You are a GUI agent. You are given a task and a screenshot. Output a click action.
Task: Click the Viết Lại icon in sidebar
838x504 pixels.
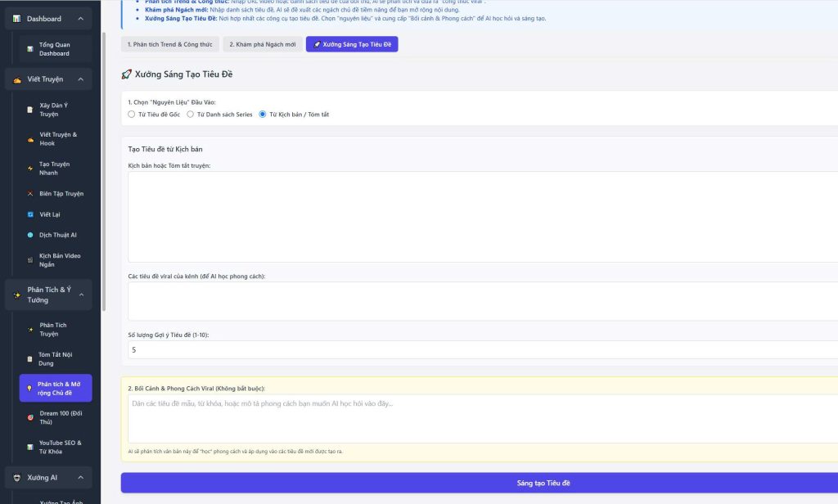(x=30, y=214)
